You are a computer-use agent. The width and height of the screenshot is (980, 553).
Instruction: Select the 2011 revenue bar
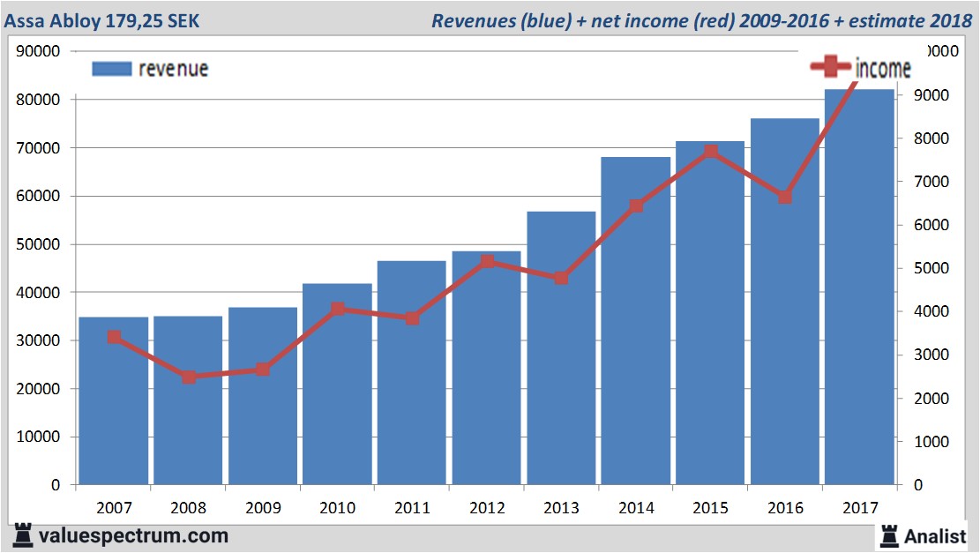(412, 372)
